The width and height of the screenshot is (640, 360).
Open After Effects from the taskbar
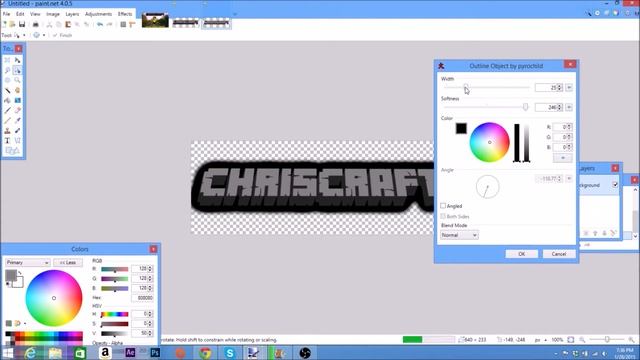(x=130, y=353)
